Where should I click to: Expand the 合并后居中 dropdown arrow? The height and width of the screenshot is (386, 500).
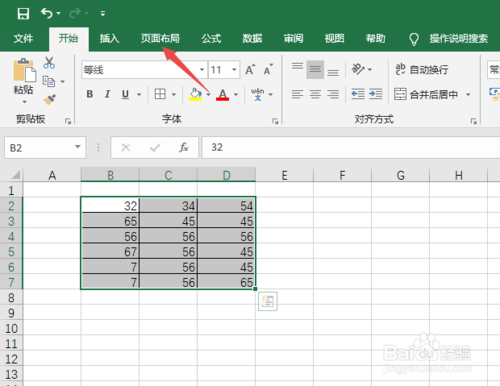(x=468, y=95)
